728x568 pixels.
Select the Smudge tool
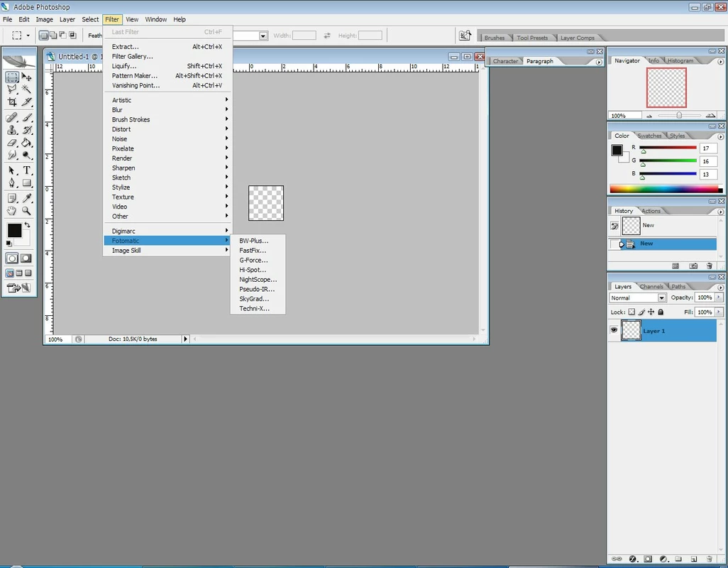coord(12,155)
